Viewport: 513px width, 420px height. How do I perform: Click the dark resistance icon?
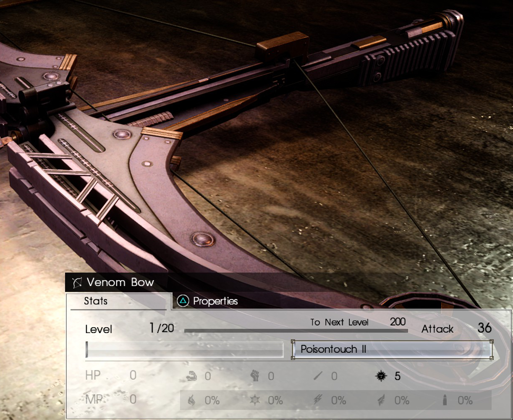click(381, 400)
